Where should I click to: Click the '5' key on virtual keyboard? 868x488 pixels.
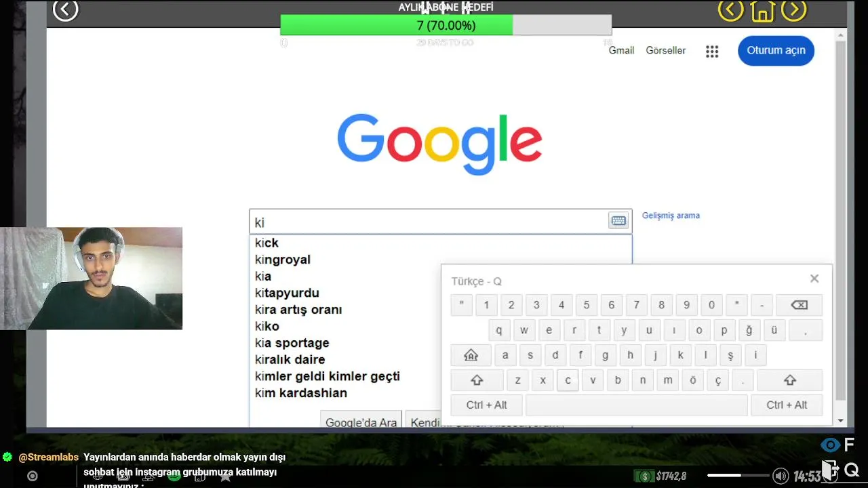point(587,305)
